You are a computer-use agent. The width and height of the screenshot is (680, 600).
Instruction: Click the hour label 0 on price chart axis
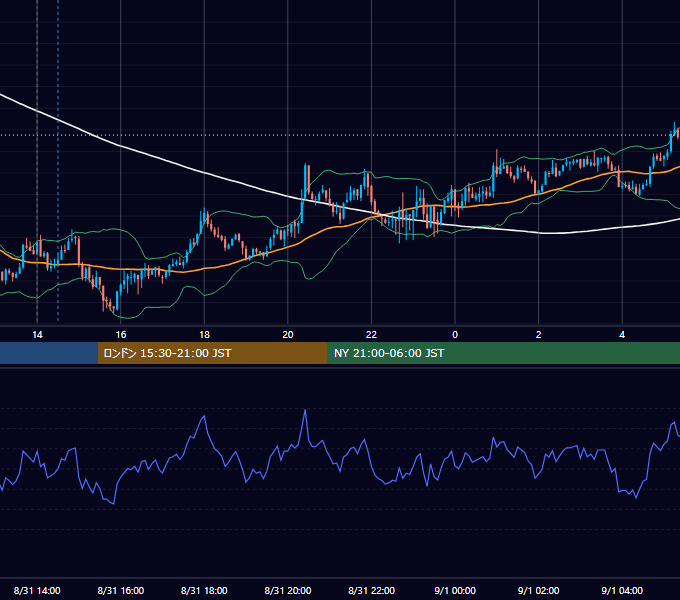click(x=455, y=335)
